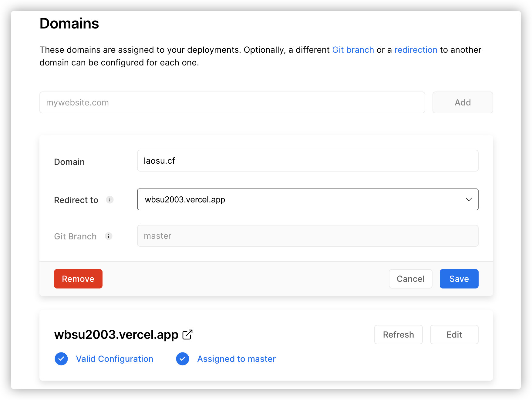The height and width of the screenshot is (400, 532).
Task: Click info icon next to Redirect to
Action: tap(110, 200)
